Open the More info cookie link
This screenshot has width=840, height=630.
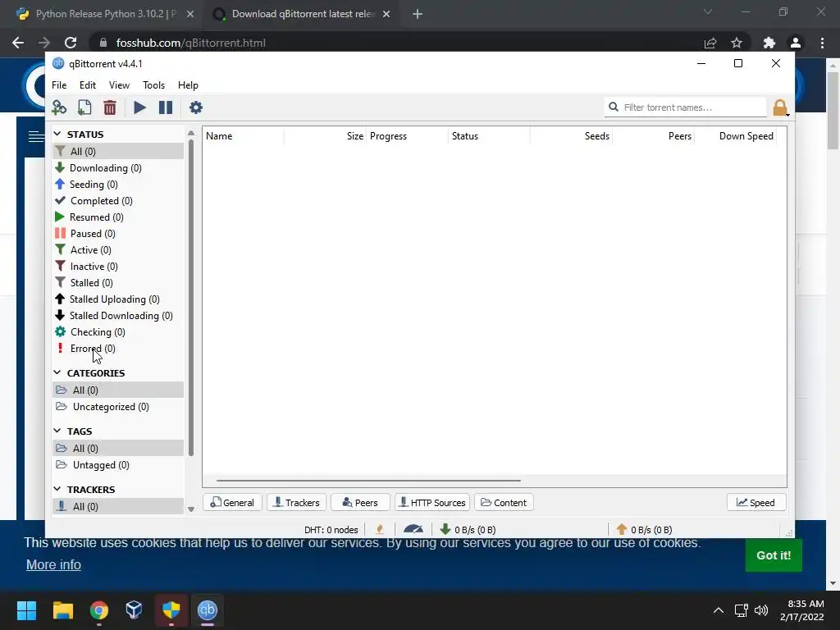coord(53,564)
